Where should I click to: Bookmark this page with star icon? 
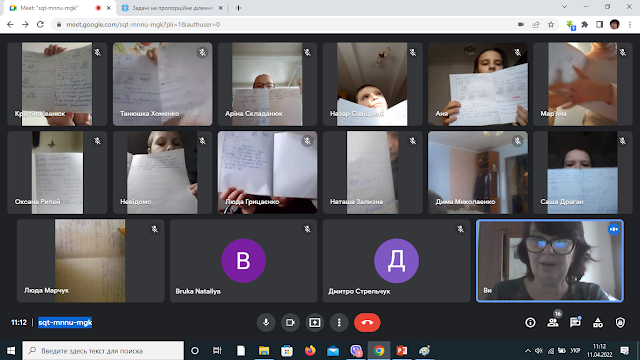pyautogui.click(x=551, y=24)
